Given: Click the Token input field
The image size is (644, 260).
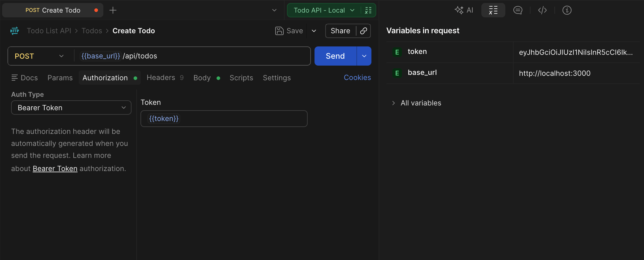Looking at the screenshot, I should (x=224, y=119).
